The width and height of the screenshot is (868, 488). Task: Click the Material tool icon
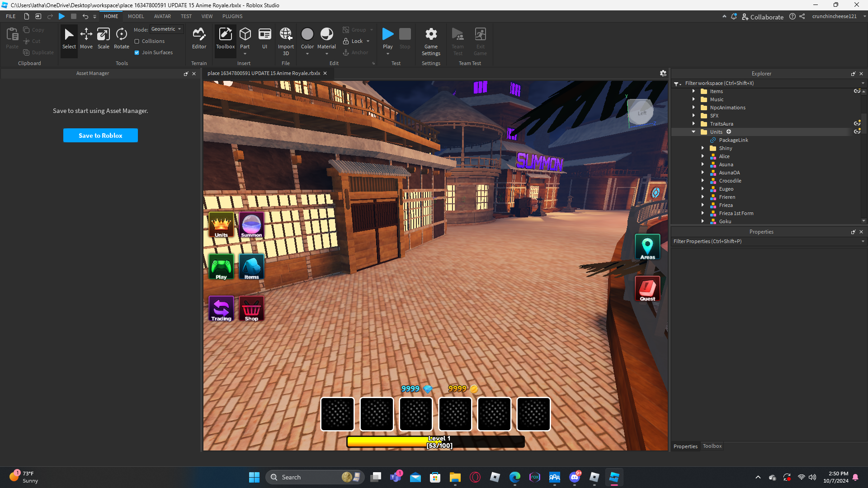[x=326, y=34]
